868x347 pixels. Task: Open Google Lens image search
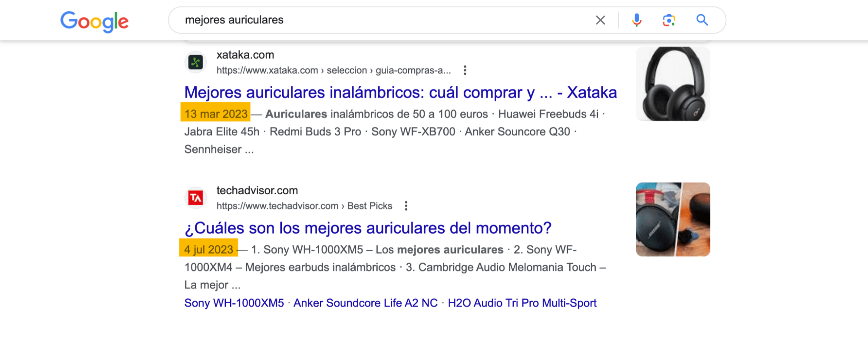pos(669,20)
